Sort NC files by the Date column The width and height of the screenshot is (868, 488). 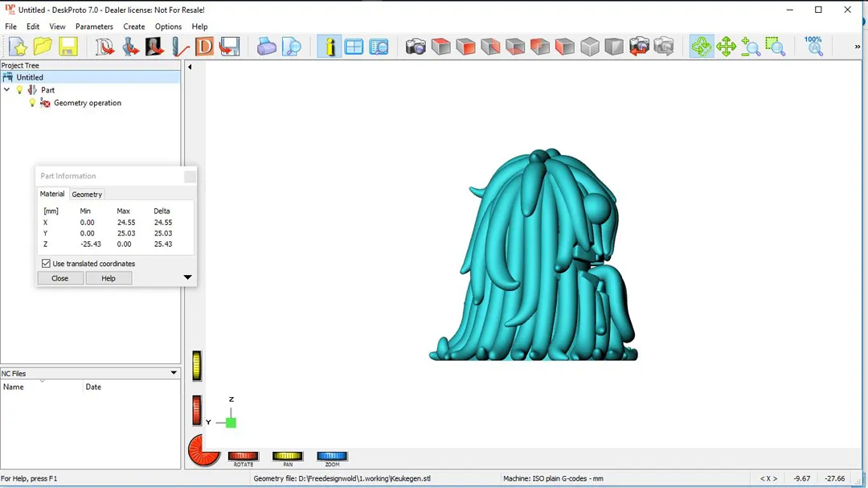point(132,387)
